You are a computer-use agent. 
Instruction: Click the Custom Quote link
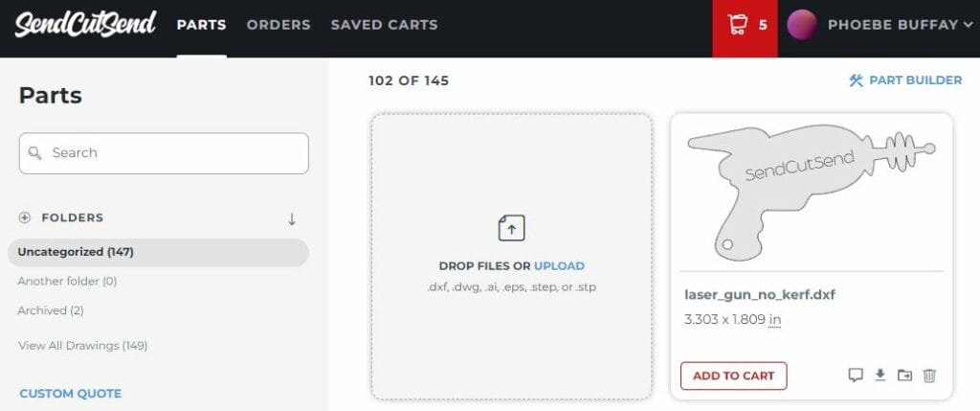(70, 394)
